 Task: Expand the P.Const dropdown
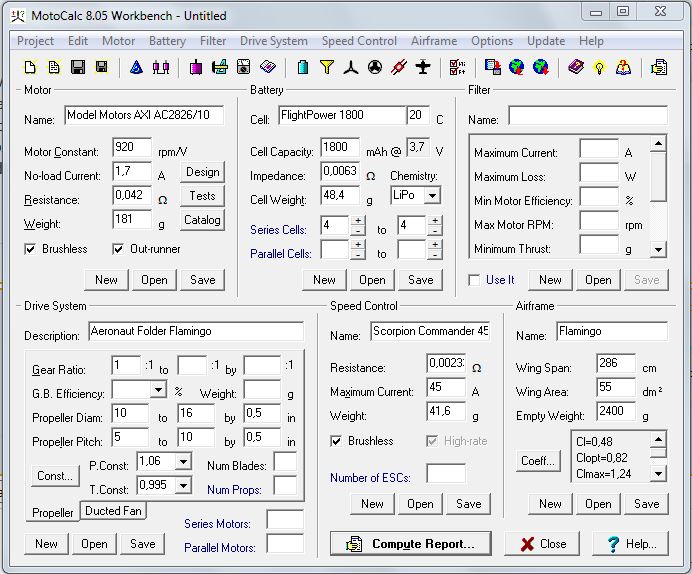tap(182, 462)
